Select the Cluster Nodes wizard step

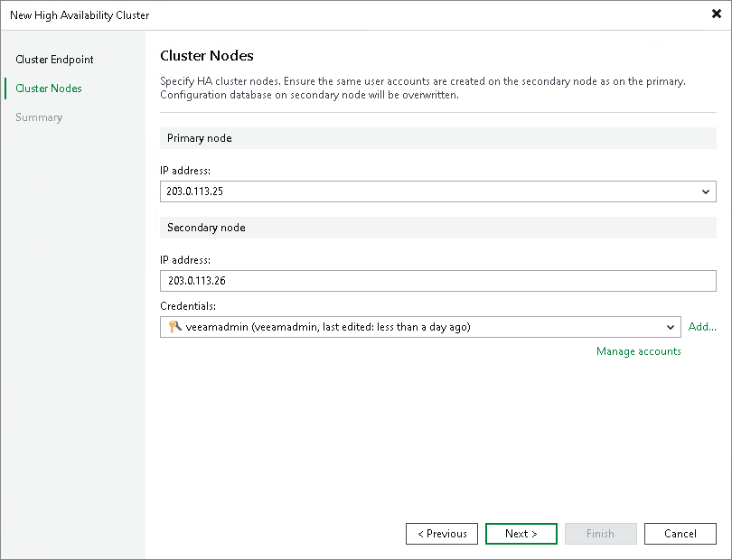46,89
